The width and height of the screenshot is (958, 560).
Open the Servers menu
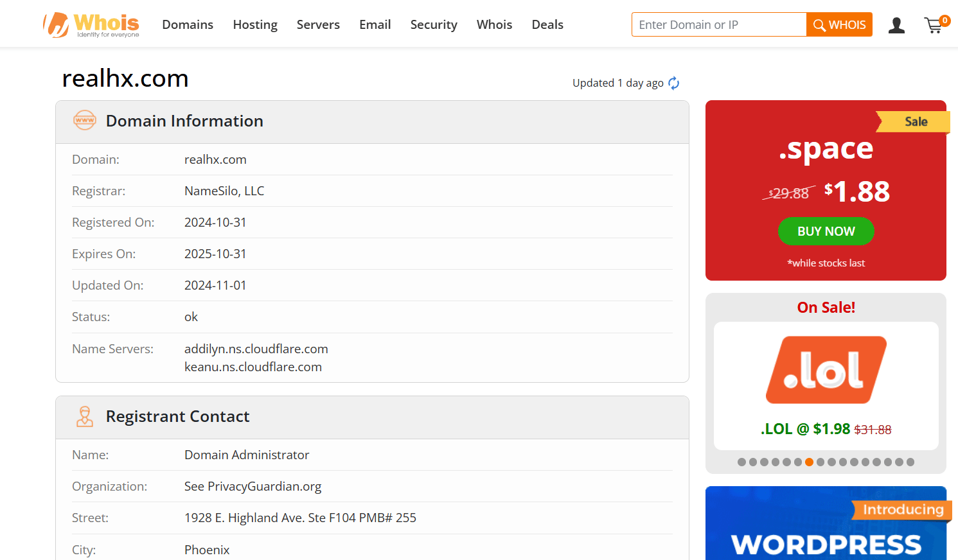pyautogui.click(x=318, y=24)
